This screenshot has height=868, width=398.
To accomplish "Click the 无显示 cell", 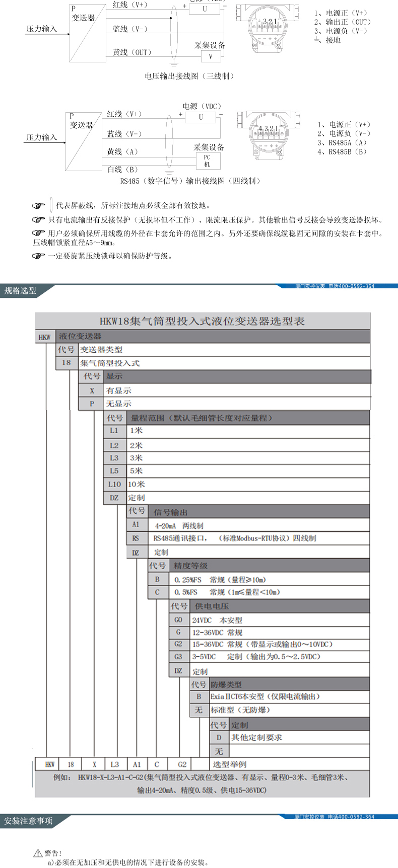I will tap(236, 404).
